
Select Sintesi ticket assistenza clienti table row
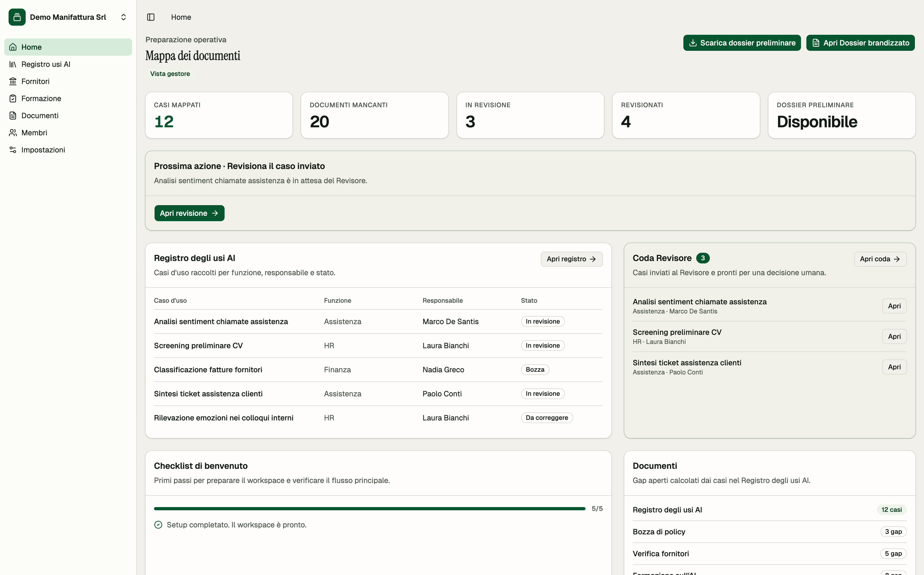pos(378,394)
